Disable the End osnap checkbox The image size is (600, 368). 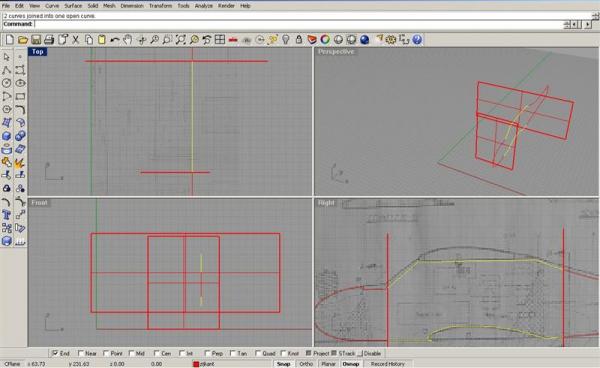(55, 353)
